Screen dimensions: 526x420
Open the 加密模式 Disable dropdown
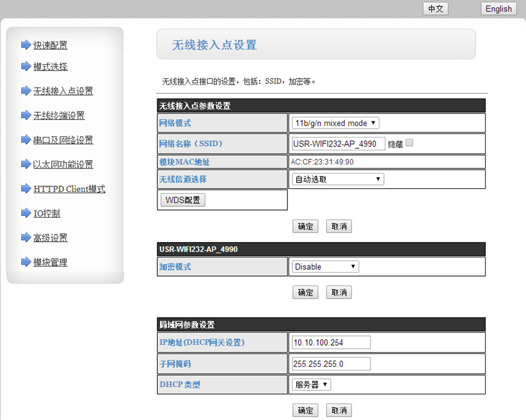click(325, 266)
